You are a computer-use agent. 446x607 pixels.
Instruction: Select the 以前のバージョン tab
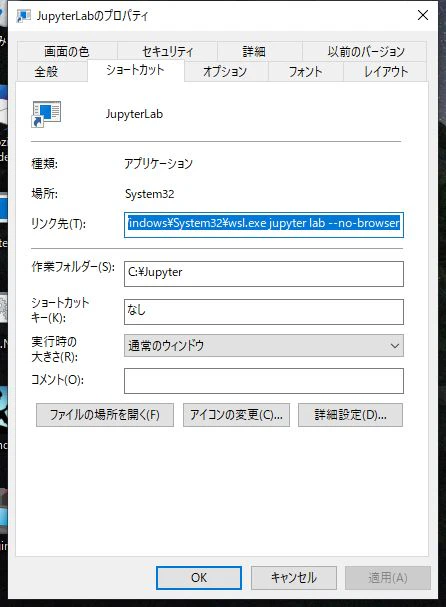point(365,51)
